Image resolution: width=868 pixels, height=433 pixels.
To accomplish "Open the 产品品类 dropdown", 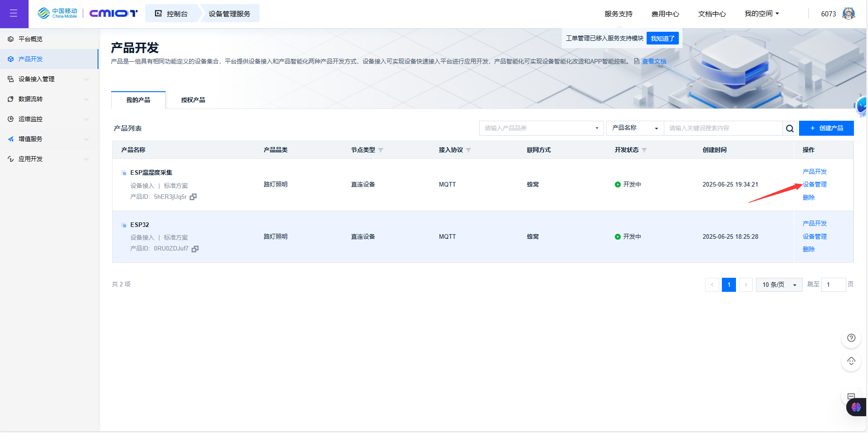I will pos(541,128).
